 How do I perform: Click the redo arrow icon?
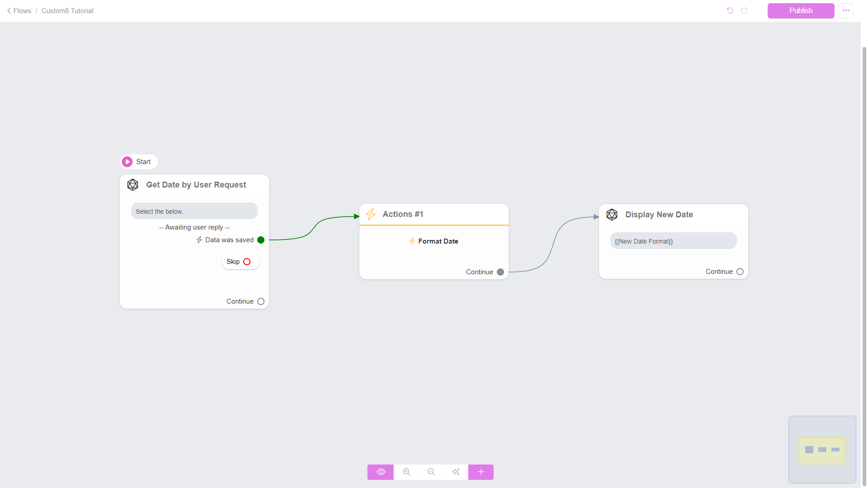tap(744, 10)
